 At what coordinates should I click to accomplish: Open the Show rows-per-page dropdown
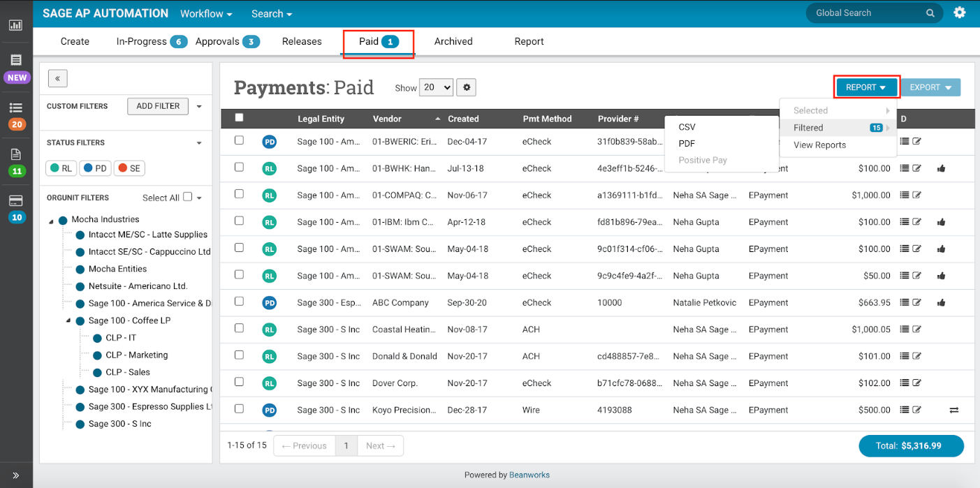click(436, 87)
